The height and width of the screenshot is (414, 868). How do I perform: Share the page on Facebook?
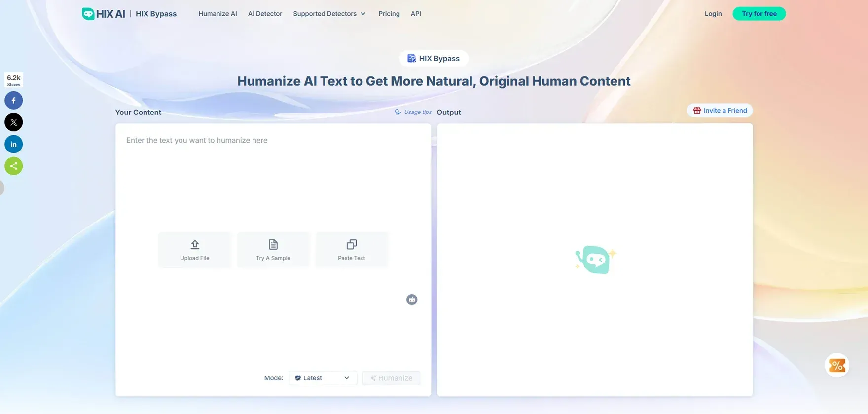point(14,100)
